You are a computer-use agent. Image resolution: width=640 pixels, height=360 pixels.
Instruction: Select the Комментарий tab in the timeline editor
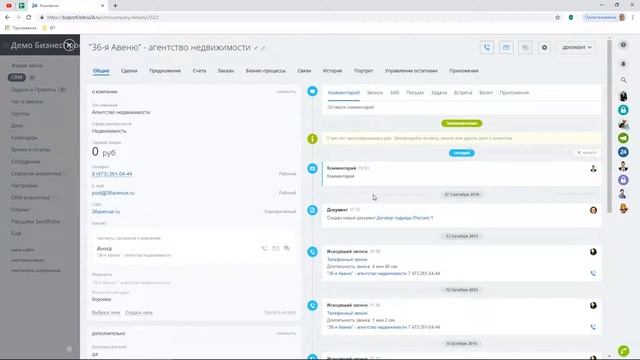344,93
